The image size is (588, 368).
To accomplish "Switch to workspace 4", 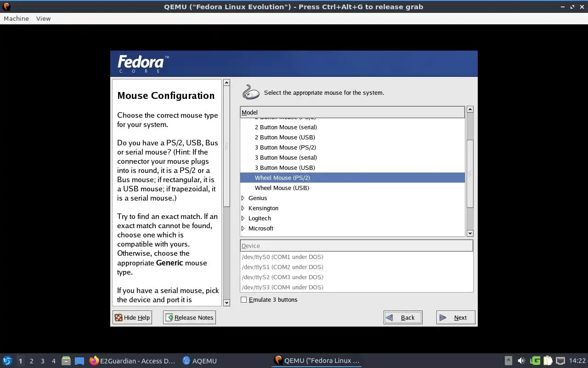I will [53, 361].
